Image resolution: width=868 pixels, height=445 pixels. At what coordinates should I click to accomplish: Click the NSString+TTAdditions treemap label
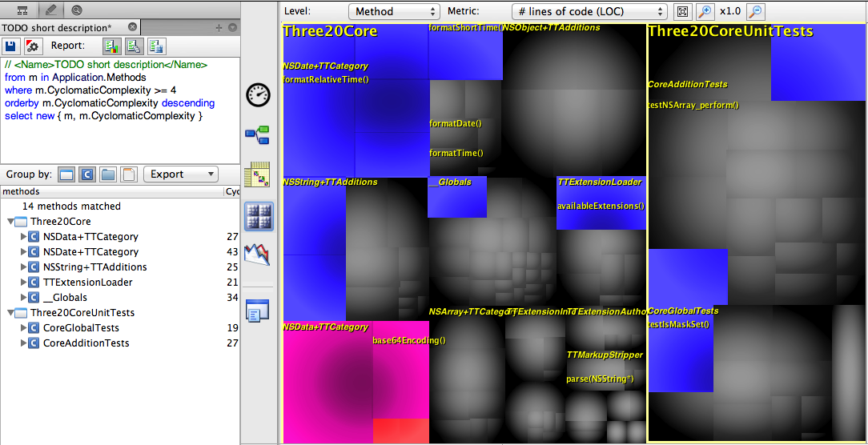330,182
